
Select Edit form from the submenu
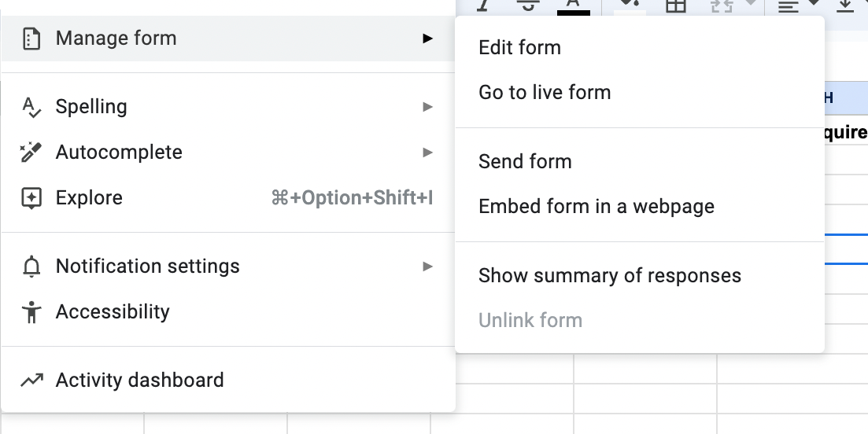point(519,47)
